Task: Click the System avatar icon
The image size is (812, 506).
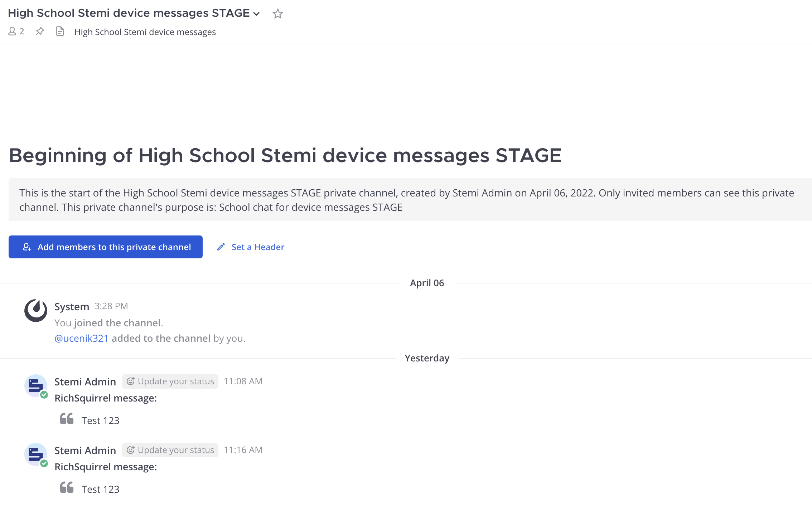Action: [35, 310]
